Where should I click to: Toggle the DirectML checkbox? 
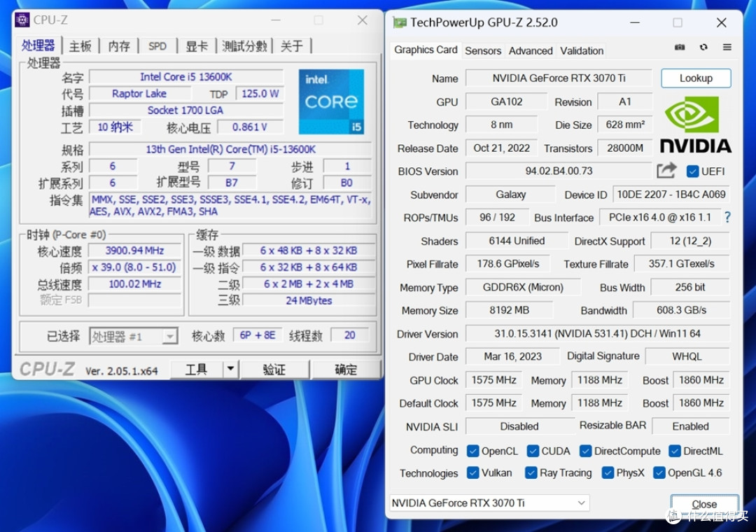[x=675, y=451]
